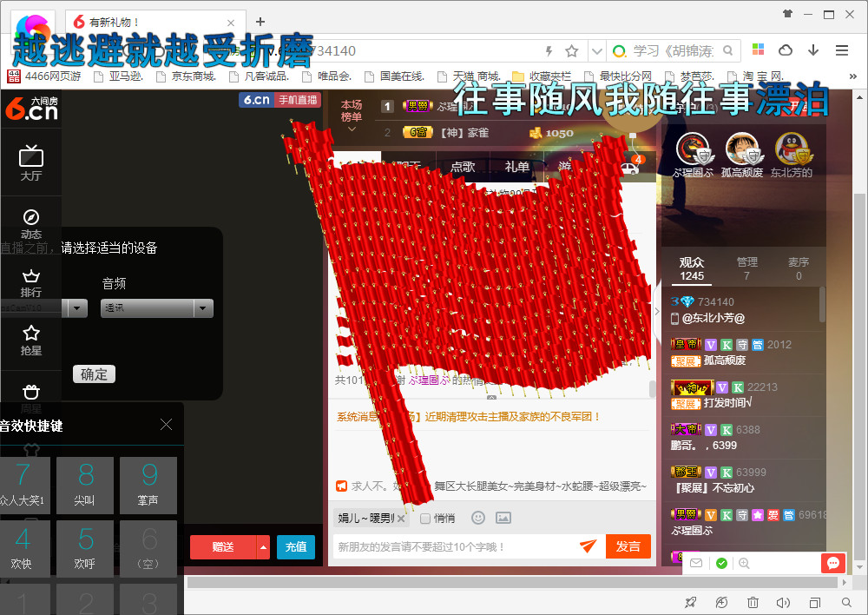The width and height of the screenshot is (868, 615).
Task: Toggle the 悄悄 whisper checkbox
Action: pos(425,519)
